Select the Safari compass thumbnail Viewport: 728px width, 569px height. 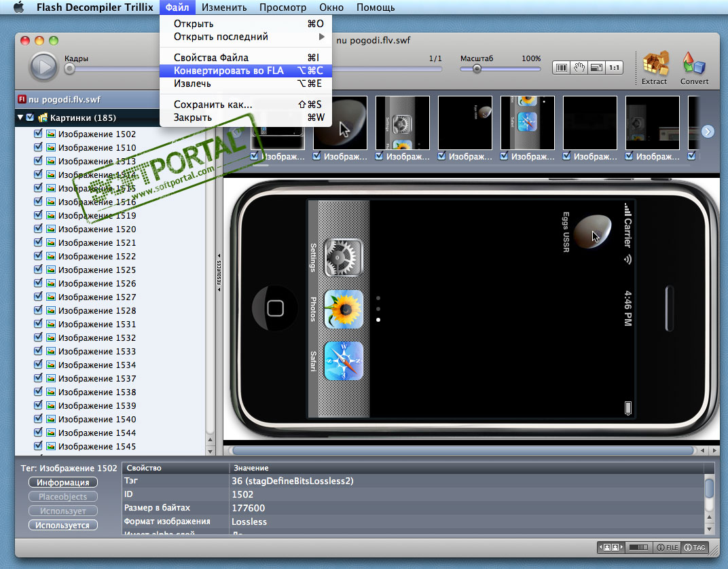point(528,122)
